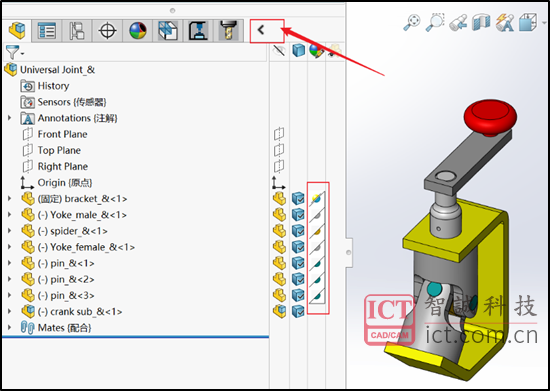Toggle visibility of Front Plane
Image resolution: width=550 pixels, height=391 pixels.
click(279, 134)
